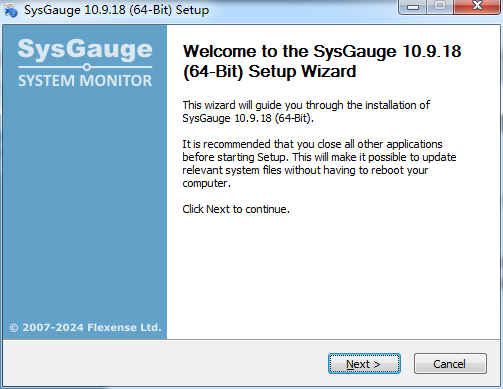This screenshot has width=503, height=389.
Task: Click the Flexense Ltd. copyright text
Action: point(85,327)
